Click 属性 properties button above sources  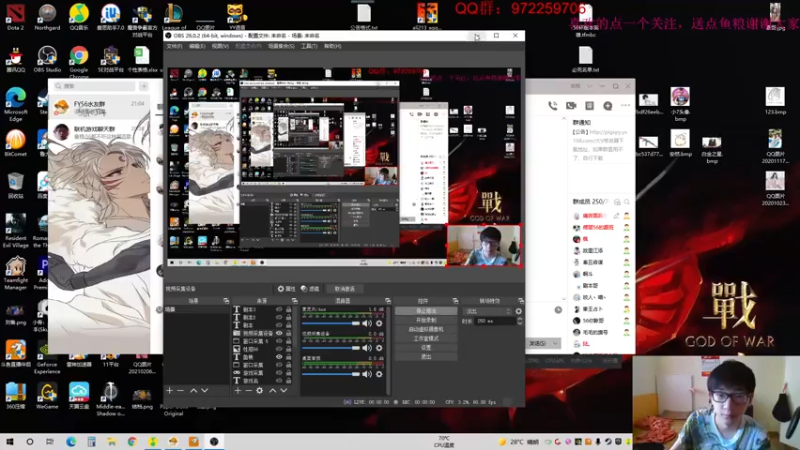287,289
